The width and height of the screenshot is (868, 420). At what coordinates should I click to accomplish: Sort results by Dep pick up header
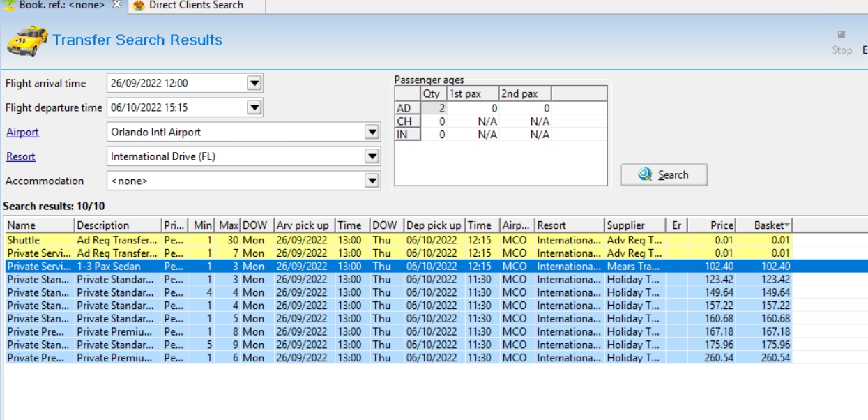pyautogui.click(x=434, y=225)
